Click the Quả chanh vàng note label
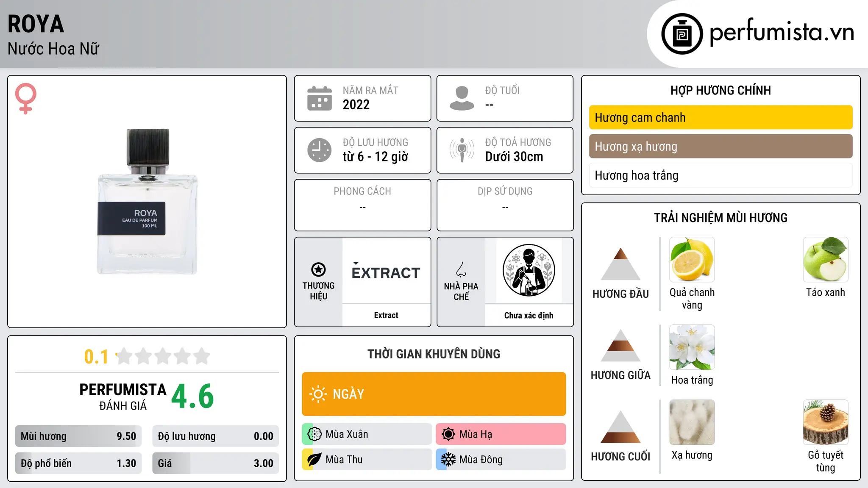The image size is (868, 488). [x=692, y=299]
